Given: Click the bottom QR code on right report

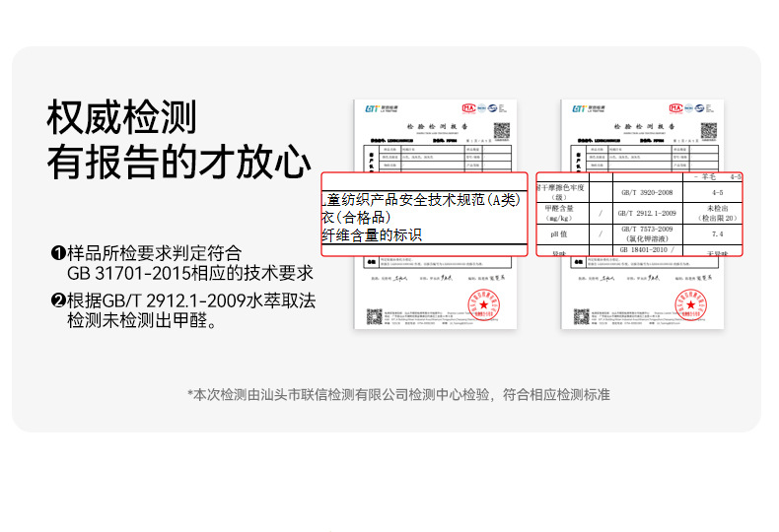Looking at the screenshot, I should pyautogui.click(x=581, y=316).
